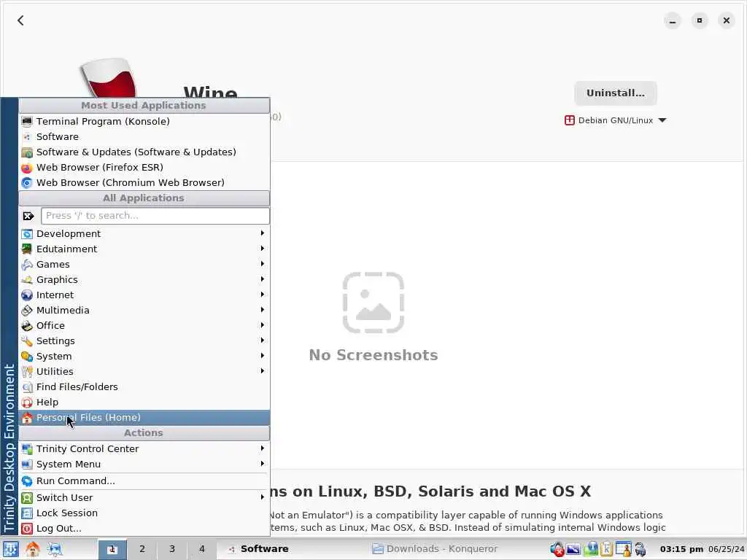Click the clock showing 03:15 pm
Viewport: 747px width, 560px height.
[x=681, y=549]
